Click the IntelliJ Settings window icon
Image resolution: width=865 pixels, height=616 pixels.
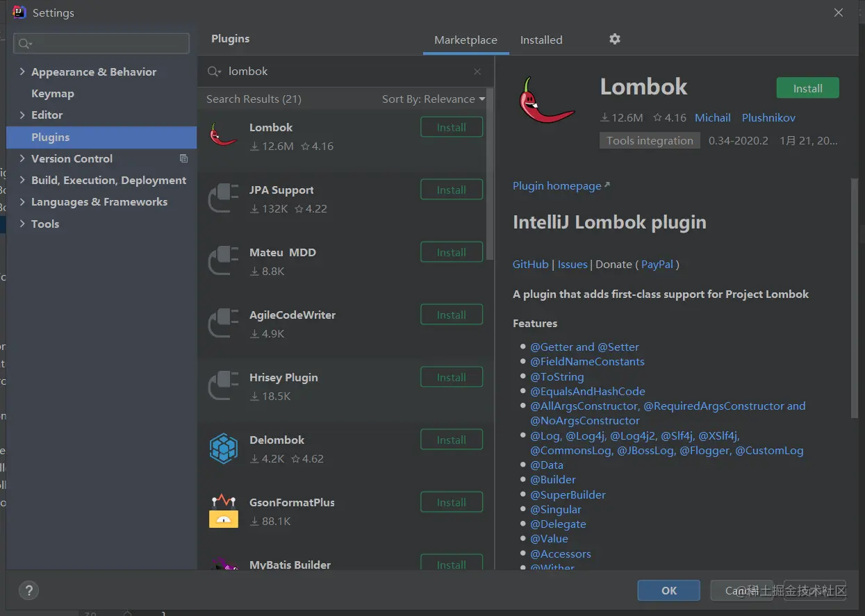click(x=19, y=13)
